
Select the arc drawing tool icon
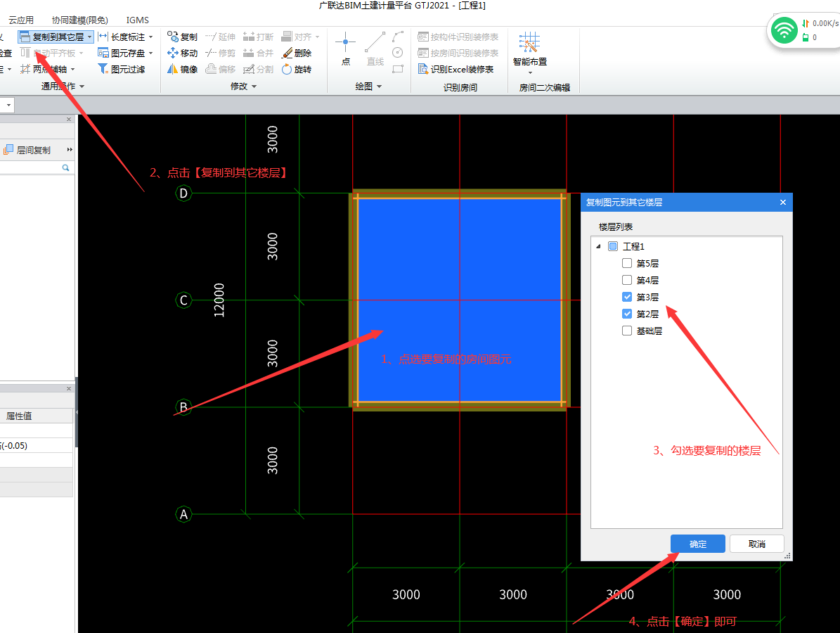[397, 37]
